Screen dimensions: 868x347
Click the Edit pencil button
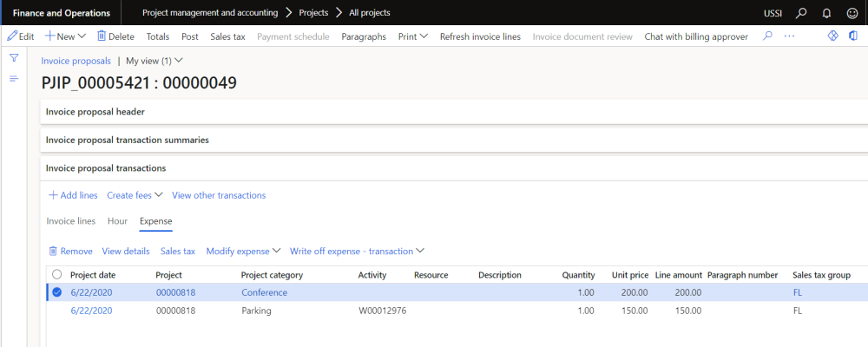pyautogui.click(x=21, y=36)
